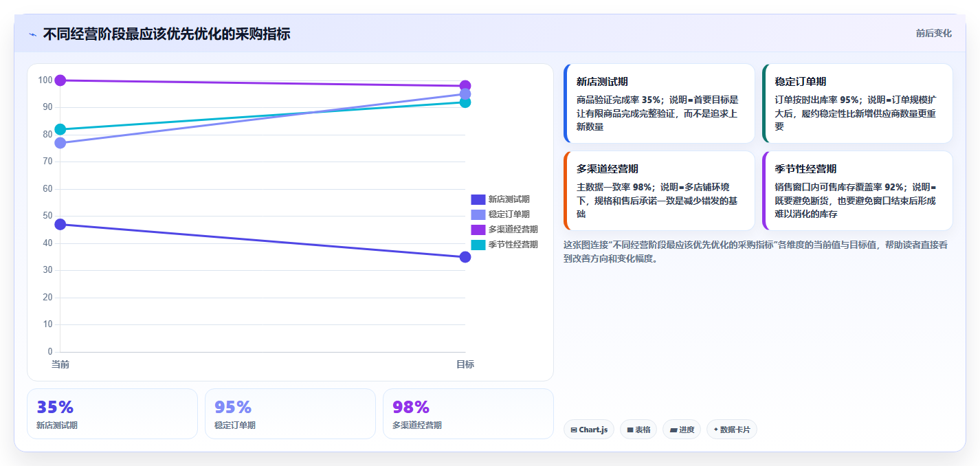This screenshot has height=466, width=980.
Task: Toggle 季节性经营期 legend color box
Action: [478, 245]
